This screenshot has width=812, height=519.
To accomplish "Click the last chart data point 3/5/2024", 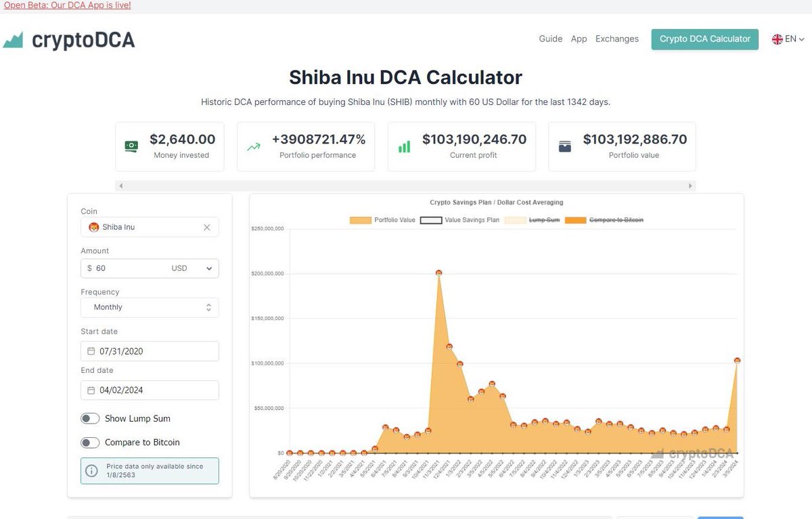I will tap(738, 360).
